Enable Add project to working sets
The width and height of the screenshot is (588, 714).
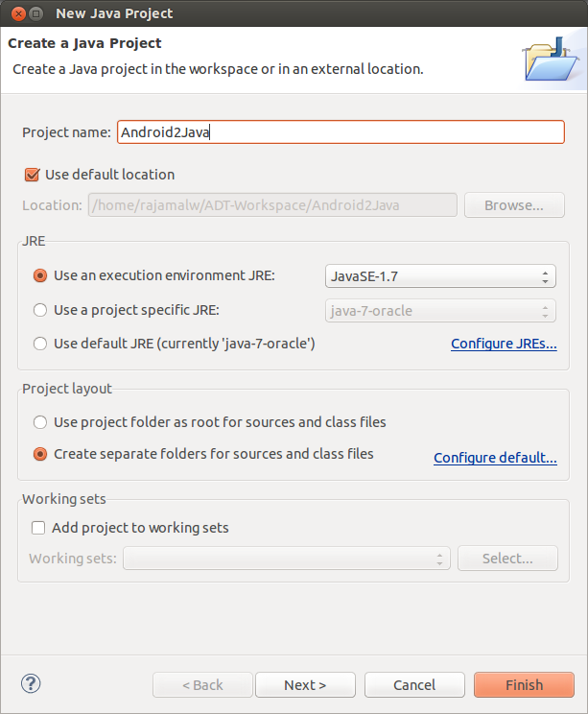(38, 528)
